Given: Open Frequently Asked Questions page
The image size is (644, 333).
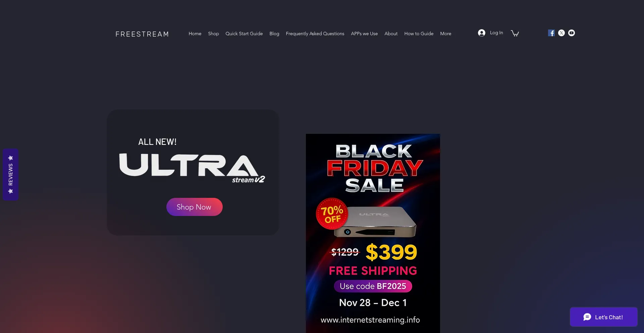Looking at the screenshot, I should point(315,34).
